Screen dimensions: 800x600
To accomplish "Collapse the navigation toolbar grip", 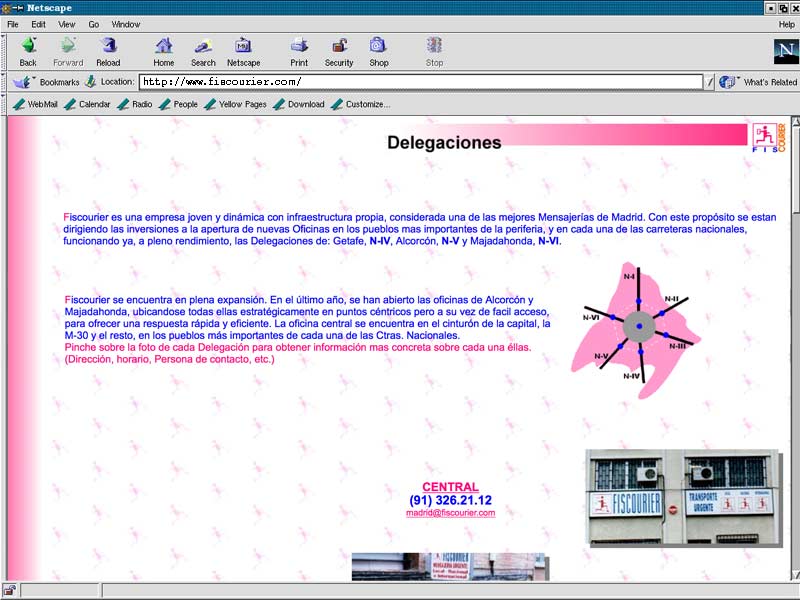I will 4,52.
